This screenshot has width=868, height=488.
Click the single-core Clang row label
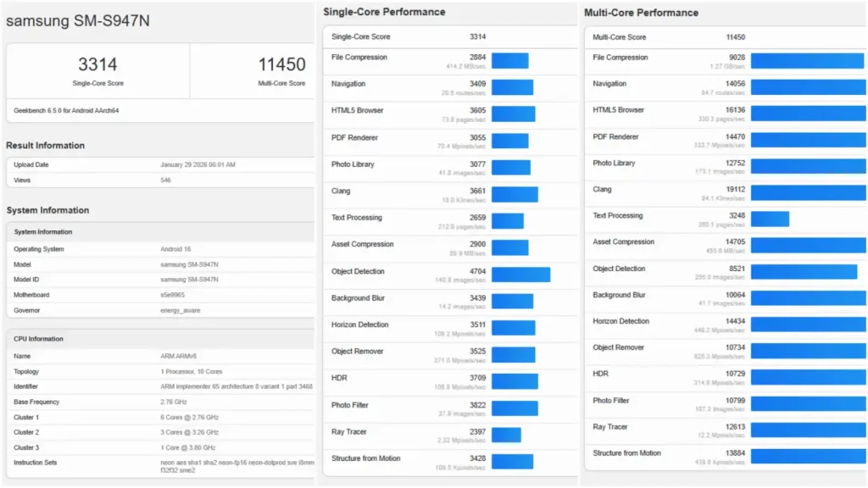[341, 191]
